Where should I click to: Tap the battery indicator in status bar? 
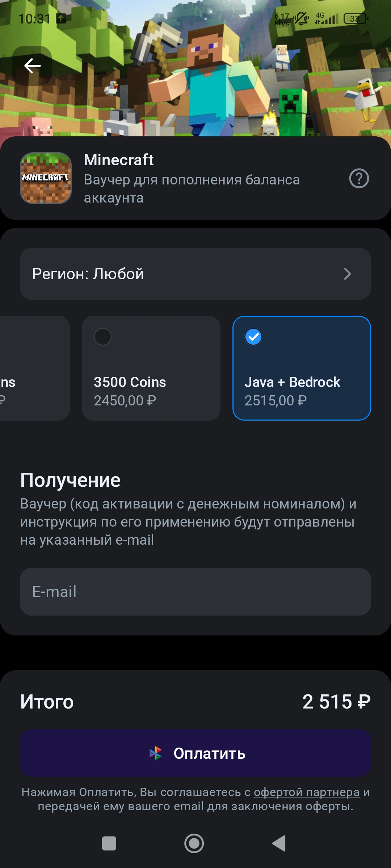(x=355, y=18)
